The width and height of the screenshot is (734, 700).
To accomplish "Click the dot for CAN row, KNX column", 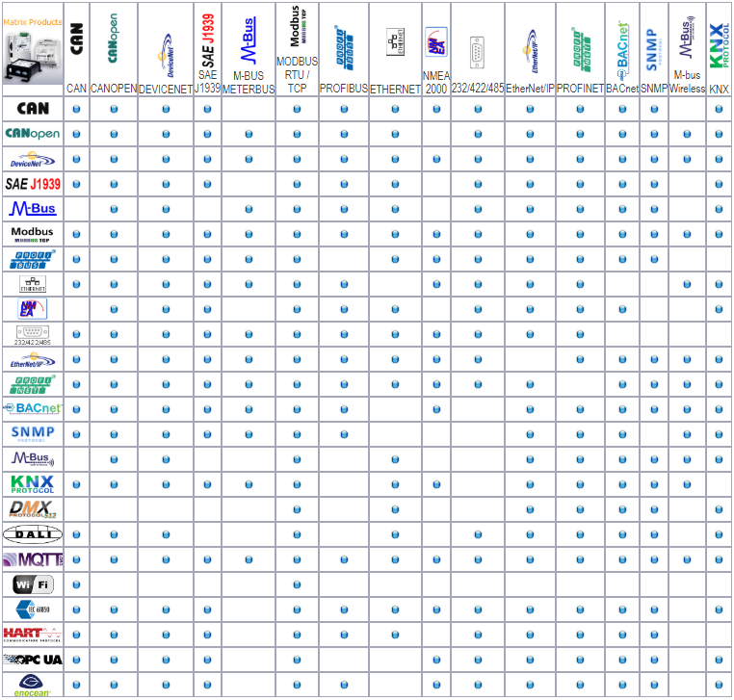I will [719, 109].
